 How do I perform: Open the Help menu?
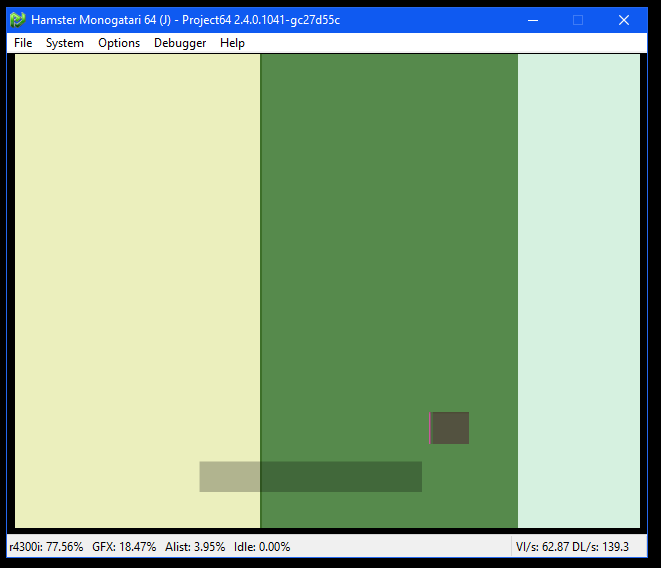click(232, 43)
